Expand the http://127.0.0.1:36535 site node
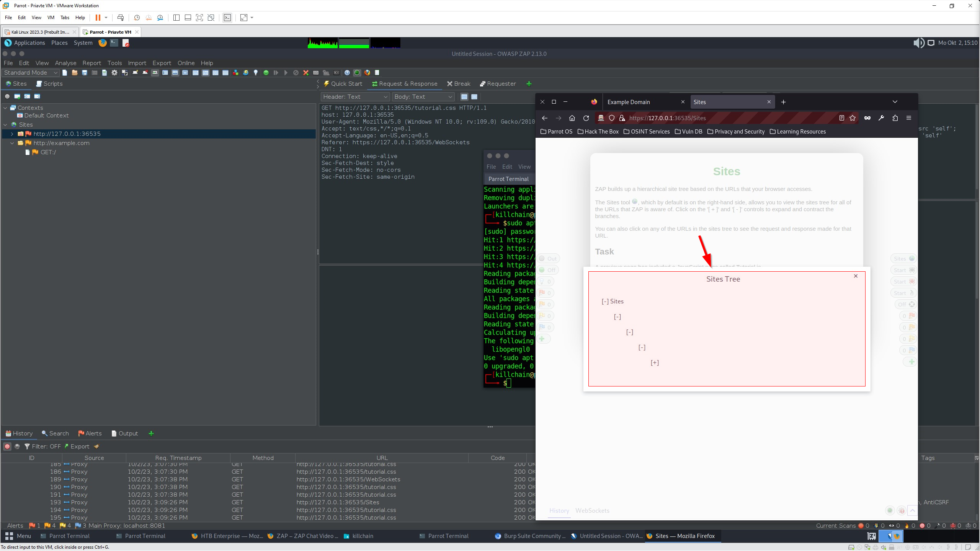980x551 pixels. click(11, 134)
